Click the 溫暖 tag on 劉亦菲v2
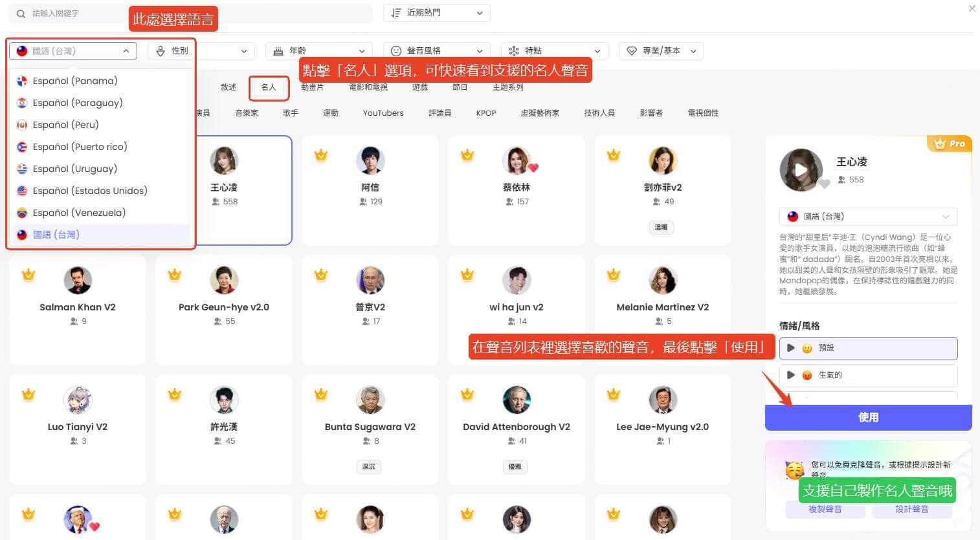Viewport: 980px width, 540px height. 661,228
